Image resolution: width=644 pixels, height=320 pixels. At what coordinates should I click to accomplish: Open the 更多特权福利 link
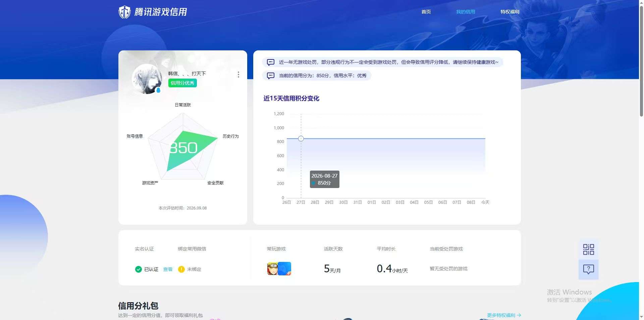[x=504, y=315]
